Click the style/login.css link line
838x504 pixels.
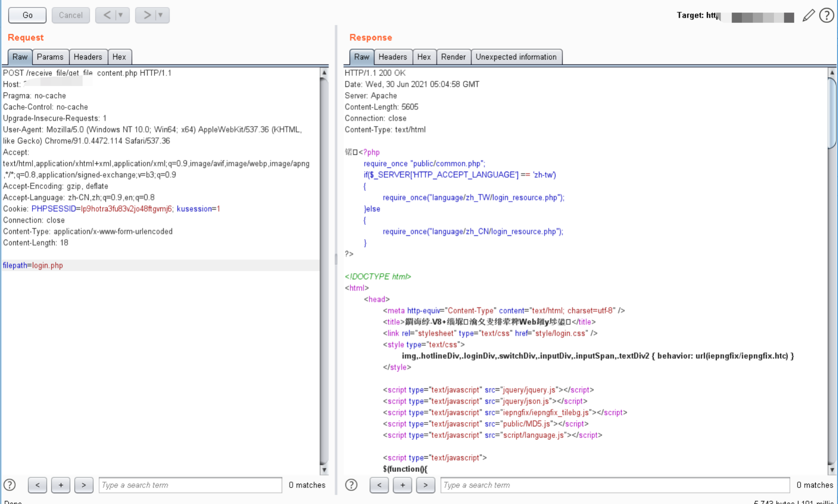point(490,333)
